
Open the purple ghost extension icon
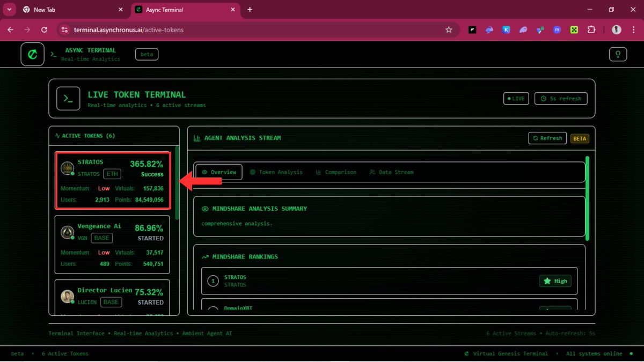click(523, 30)
